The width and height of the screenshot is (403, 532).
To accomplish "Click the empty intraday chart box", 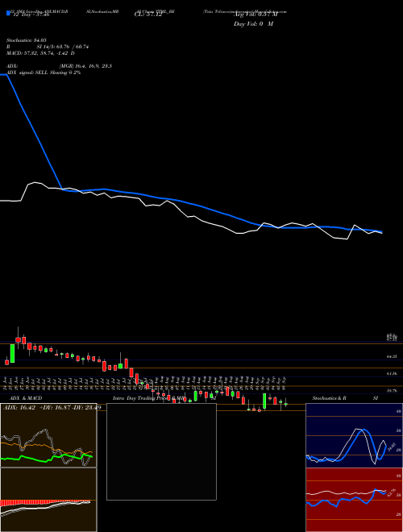I will [161, 451].
